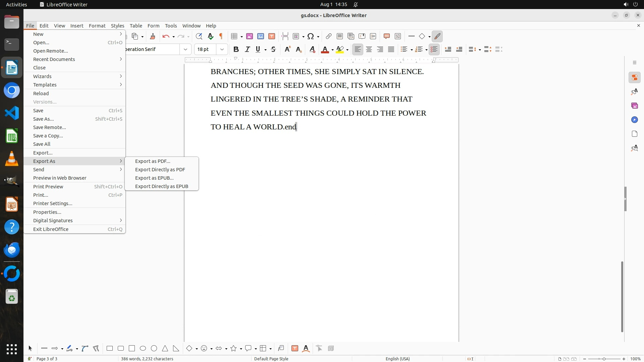Click the Insert Image toolbar icon
Viewport: 644px width, 362px height.
coord(250,36)
